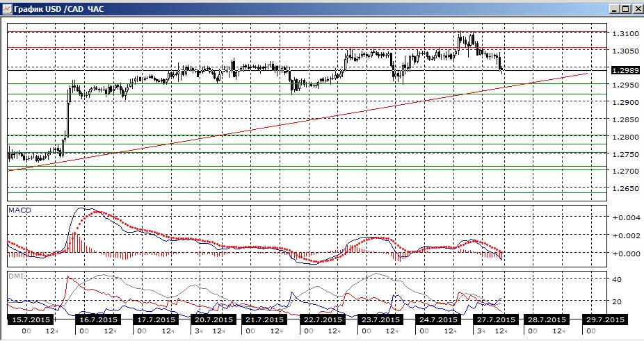Click the 1.3100 price axis label
The height and width of the screenshot is (341, 644).
point(625,33)
